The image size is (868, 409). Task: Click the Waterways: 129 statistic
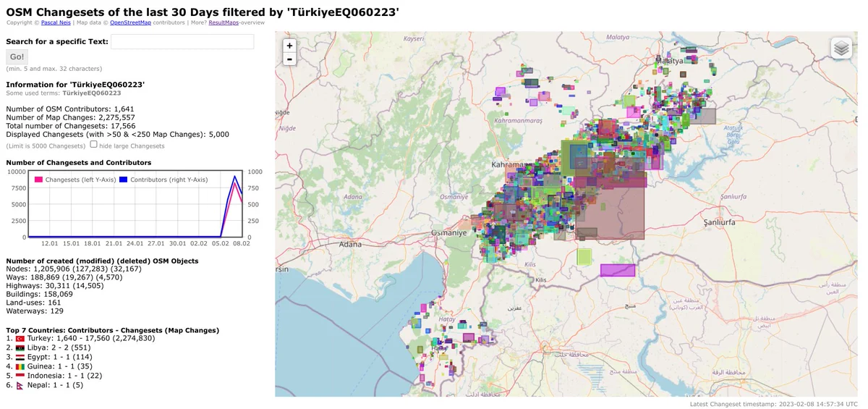pos(35,312)
